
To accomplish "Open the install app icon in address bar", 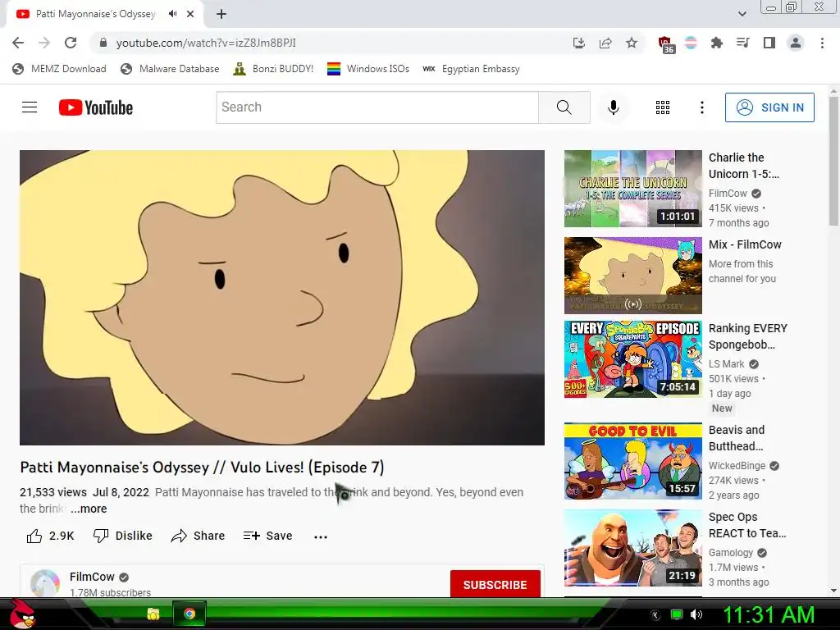I will (x=578, y=43).
